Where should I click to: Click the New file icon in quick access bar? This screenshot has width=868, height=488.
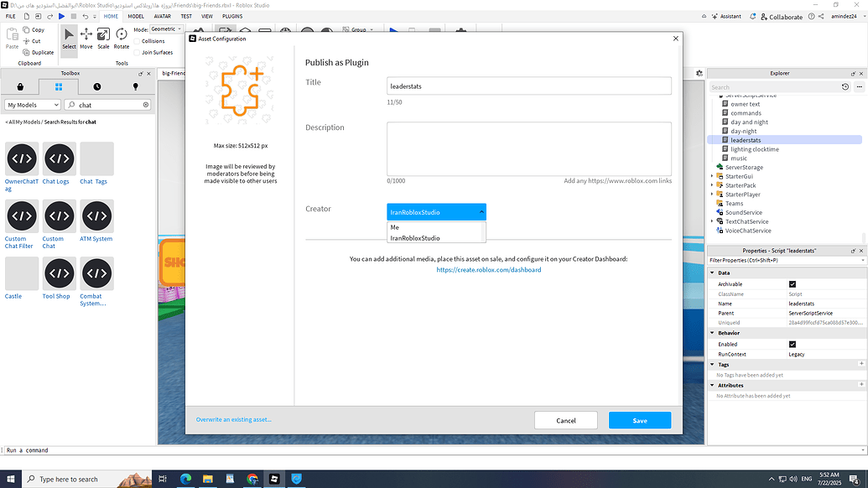26,17
